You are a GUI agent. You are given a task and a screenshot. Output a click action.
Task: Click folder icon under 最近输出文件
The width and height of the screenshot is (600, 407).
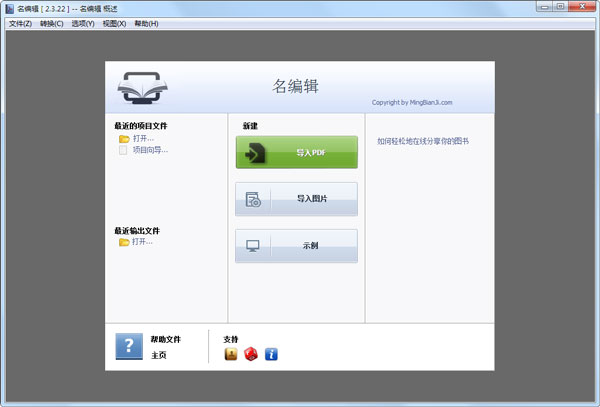[x=124, y=242]
